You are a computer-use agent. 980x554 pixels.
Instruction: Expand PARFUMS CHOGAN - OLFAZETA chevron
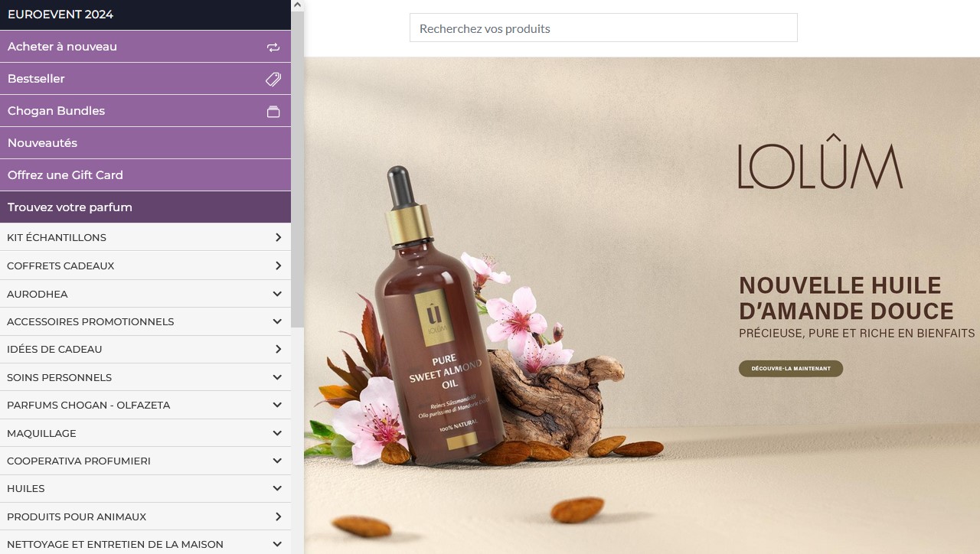coord(277,405)
